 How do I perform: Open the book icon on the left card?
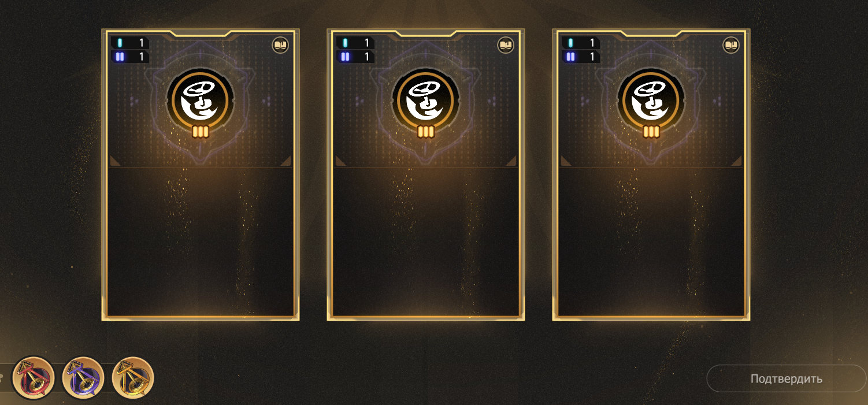[x=280, y=45]
